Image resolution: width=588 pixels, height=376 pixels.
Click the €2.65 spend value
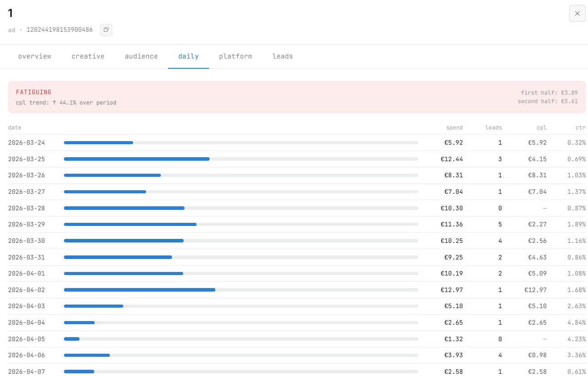tap(454, 322)
